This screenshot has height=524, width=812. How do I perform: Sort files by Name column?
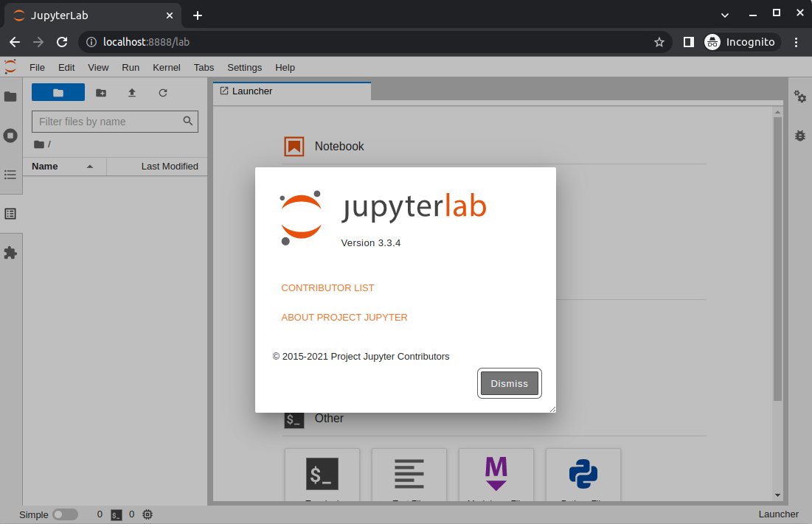point(65,167)
